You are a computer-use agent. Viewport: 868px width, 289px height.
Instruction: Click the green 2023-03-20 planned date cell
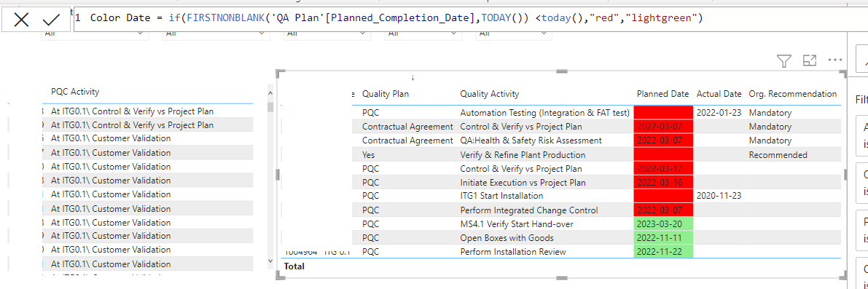663,223
